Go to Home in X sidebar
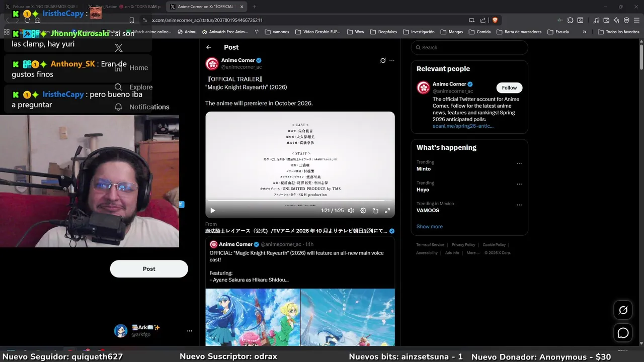Viewport: 644px width, 362px height. (132, 67)
